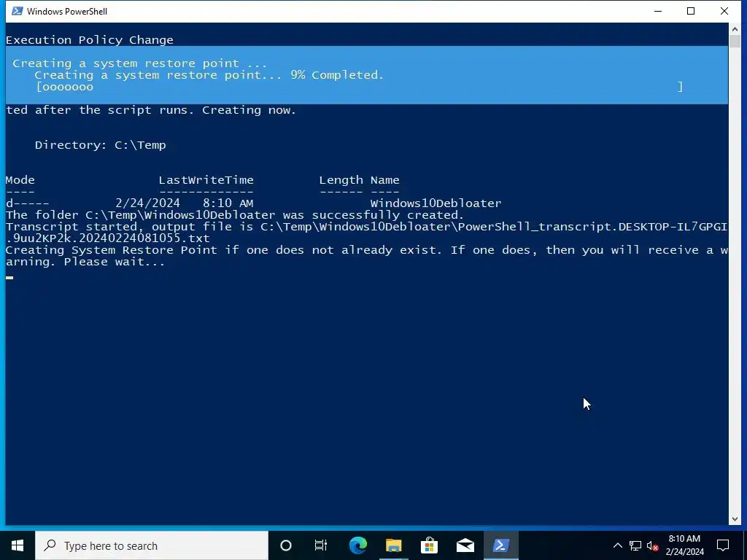
Task: Click the scrollbar down arrow
Action: pos(734,519)
